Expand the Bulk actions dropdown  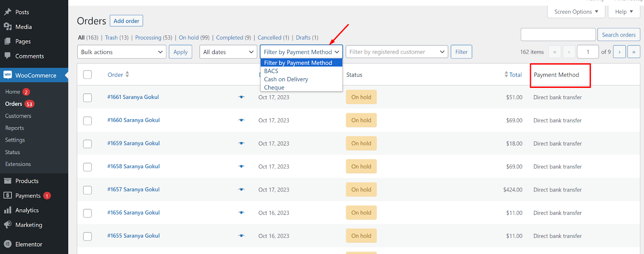pyautogui.click(x=122, y=52)
